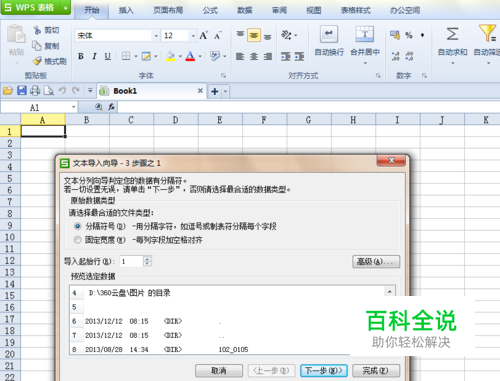This screenshot has height=381, width=500.
Task: Click the insert function fx icon
Action: 112,107
